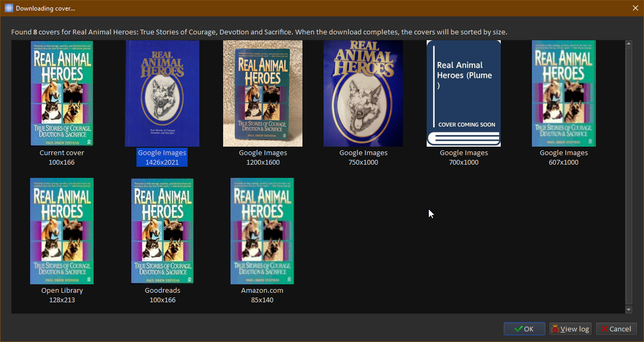Click the OK button

coord(524,329)
